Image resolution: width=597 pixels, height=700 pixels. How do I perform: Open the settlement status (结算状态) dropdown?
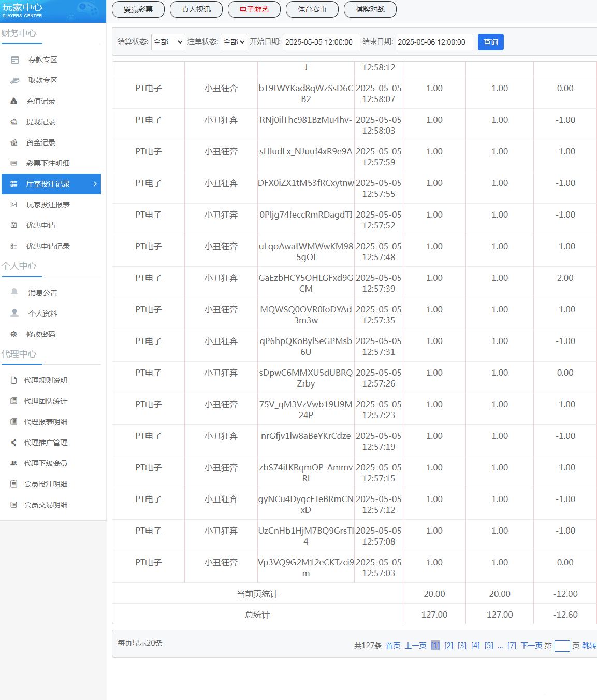[168, 42]
